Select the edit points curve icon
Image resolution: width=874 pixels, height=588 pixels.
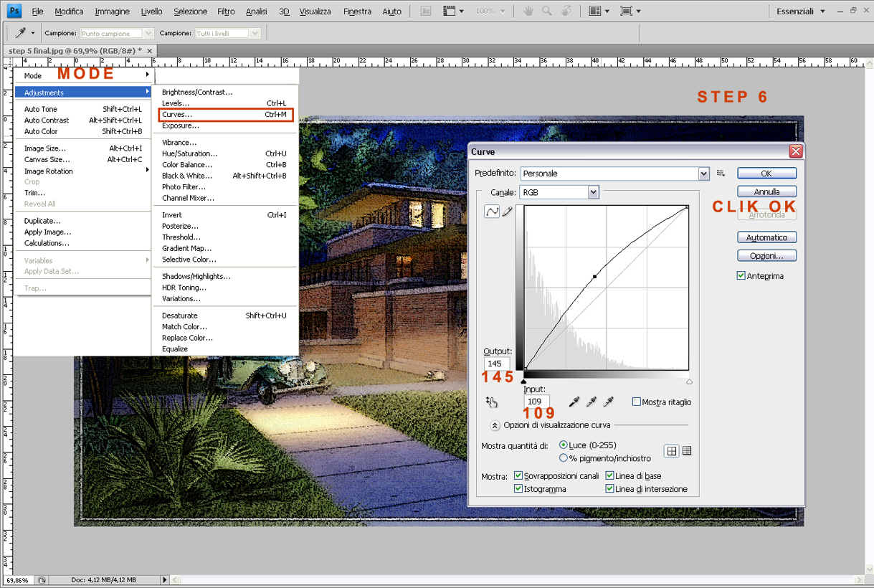pyautogui.click(x=493, y=211)
